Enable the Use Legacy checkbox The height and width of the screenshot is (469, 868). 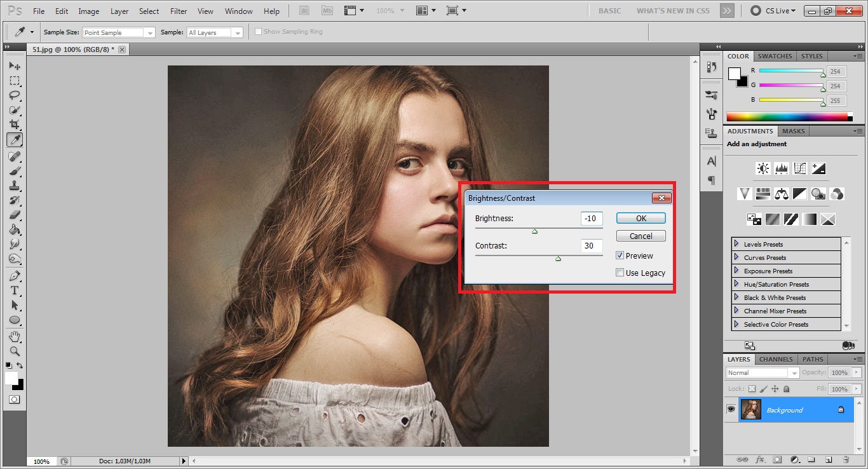click(x=620, y=273)
